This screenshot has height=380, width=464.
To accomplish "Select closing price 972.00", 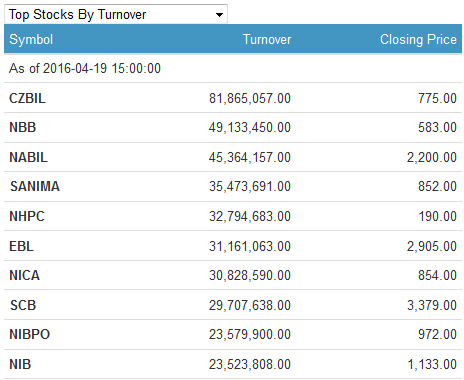I will tap(437, 334).
